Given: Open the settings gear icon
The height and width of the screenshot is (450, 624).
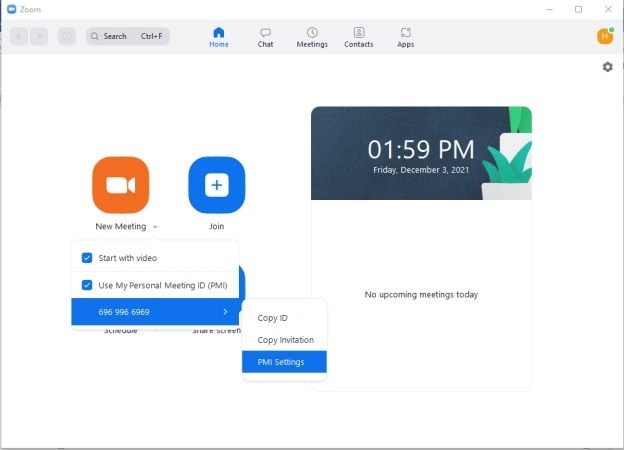Looking at the screenshot, I should point(607,67).
